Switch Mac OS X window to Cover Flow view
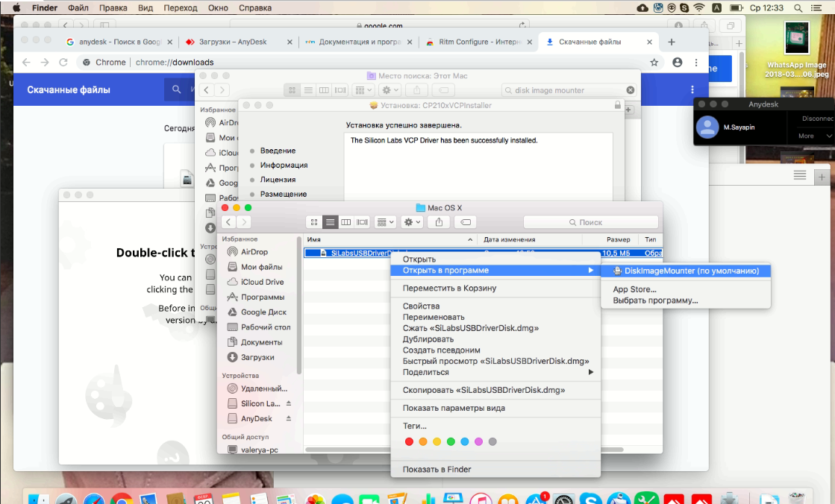The height and width of the screenshot is (504, 835). pyautogui.click(x=362, y=222)
